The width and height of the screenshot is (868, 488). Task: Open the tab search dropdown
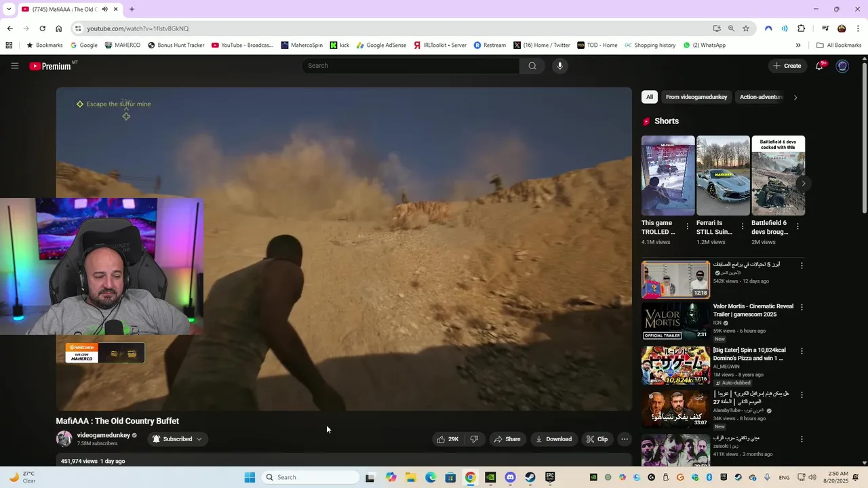pyautogui.click(x=8, y=9)
